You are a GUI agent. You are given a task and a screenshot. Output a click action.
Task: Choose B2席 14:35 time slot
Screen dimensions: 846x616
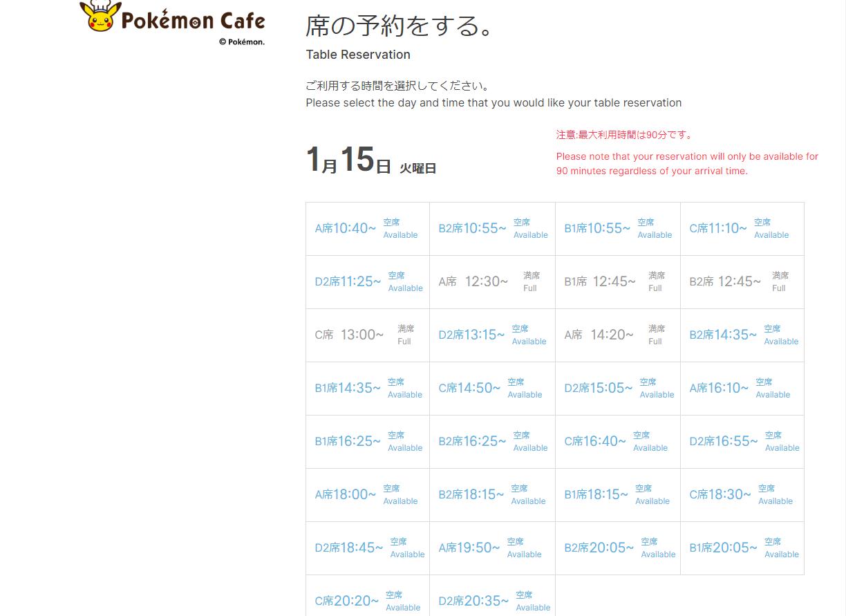[x=742, y=335]
